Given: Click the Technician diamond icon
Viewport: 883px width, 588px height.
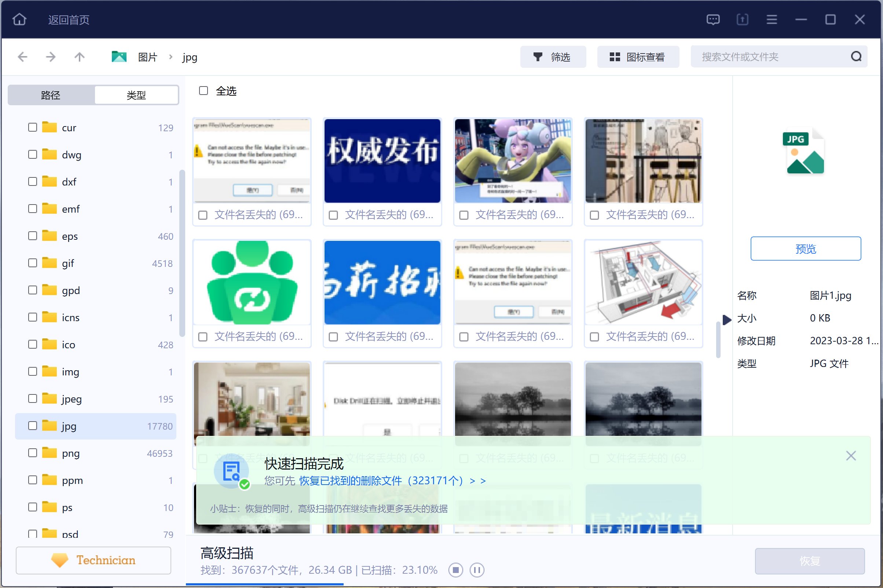Looking at the screenshot, I should click(x=60, y=560).
